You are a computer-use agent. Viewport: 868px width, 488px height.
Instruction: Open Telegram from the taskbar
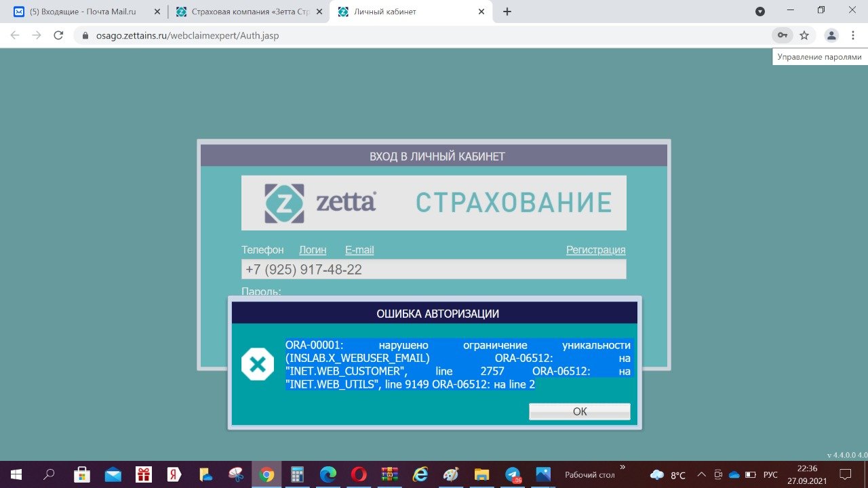click(x=513, y=474)
